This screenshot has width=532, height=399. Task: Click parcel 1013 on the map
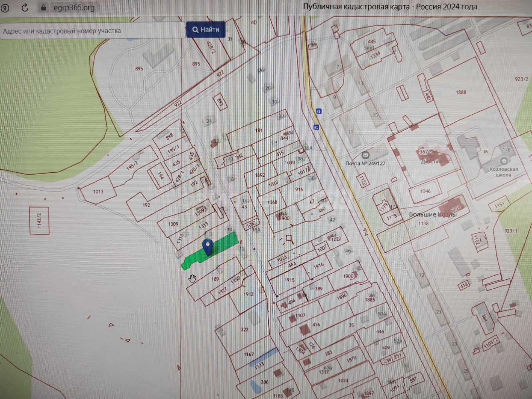(x=98, y=192)
